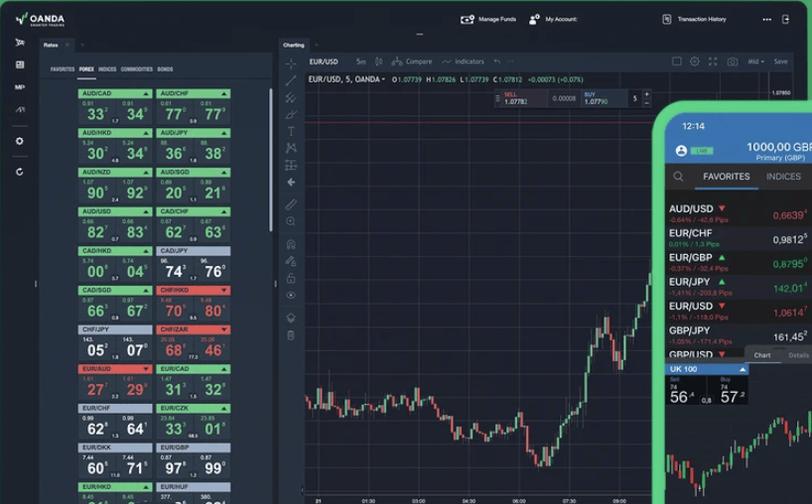The image size is (812, 504).
Task: Open the MP MarketPulse sidebar icon
Action: coord(20,87)
